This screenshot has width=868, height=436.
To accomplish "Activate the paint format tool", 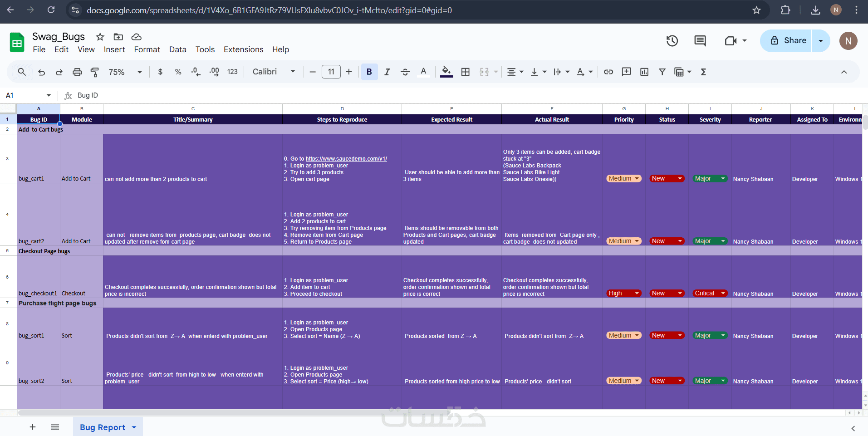I will click(95, 72).
